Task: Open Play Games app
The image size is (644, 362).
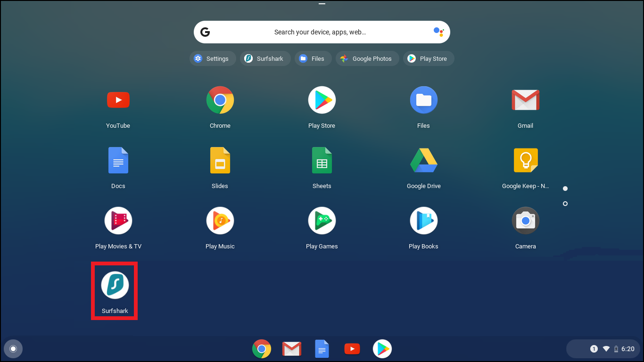Action: click(322, 221)
